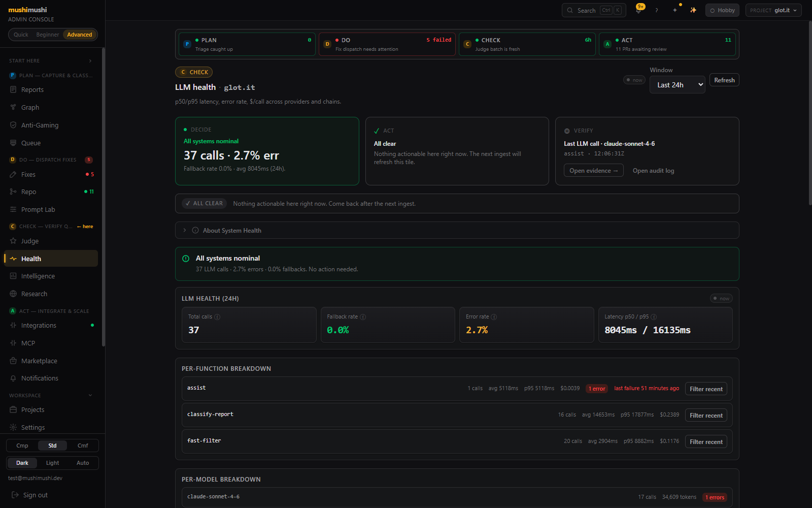Click the Search field

point(594,10)
